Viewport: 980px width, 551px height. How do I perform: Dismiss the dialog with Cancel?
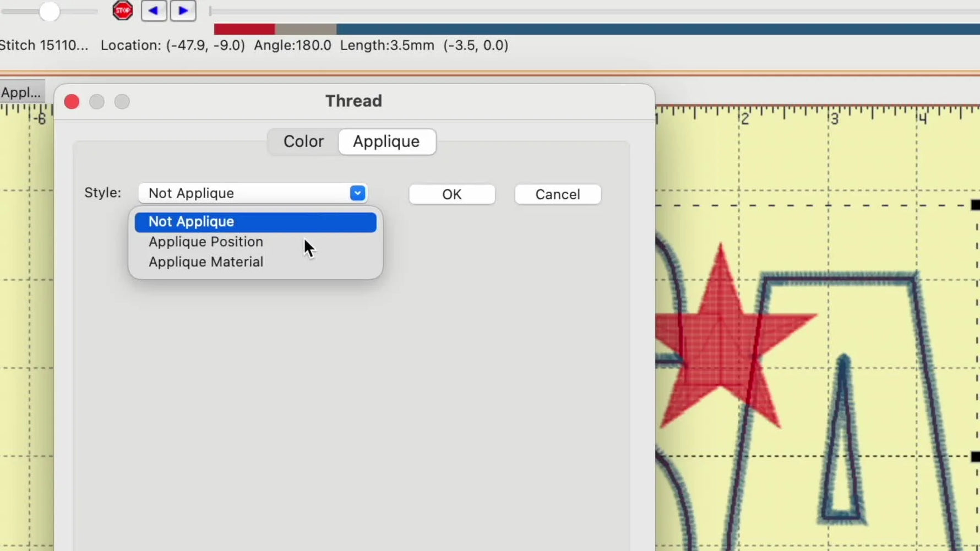557,194
